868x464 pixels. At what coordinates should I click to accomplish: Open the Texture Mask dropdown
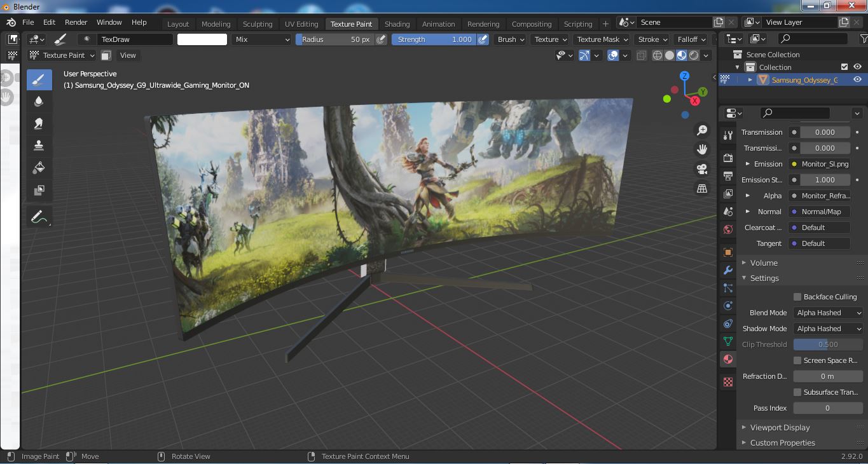[602, 39]
